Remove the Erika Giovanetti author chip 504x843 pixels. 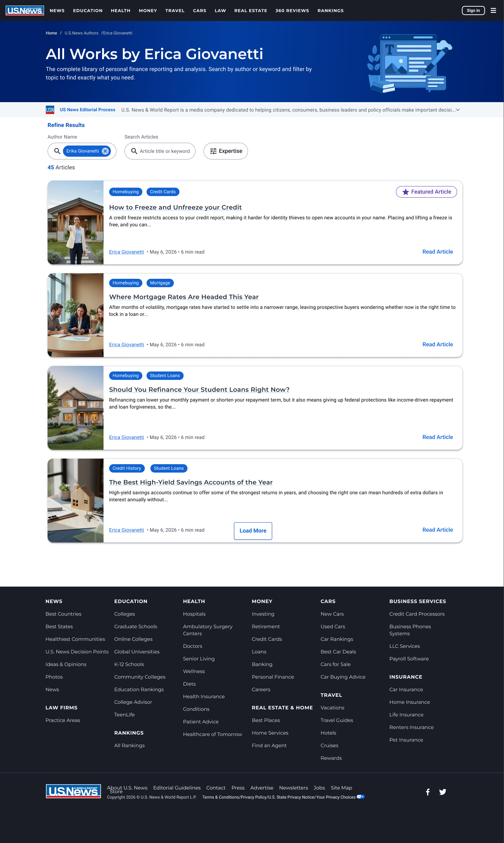105,151
